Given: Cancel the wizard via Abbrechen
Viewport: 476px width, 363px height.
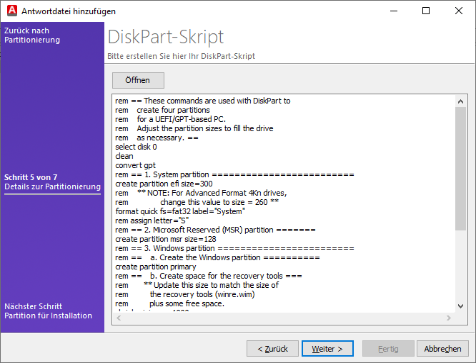Looking at the screenshot, I should [x=442, y=349].
